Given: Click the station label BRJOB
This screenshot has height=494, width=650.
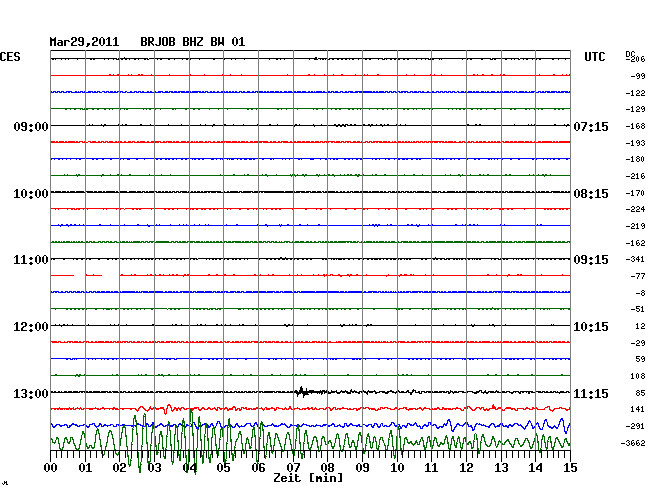Looking at the screenshot, I should (158, 42).
